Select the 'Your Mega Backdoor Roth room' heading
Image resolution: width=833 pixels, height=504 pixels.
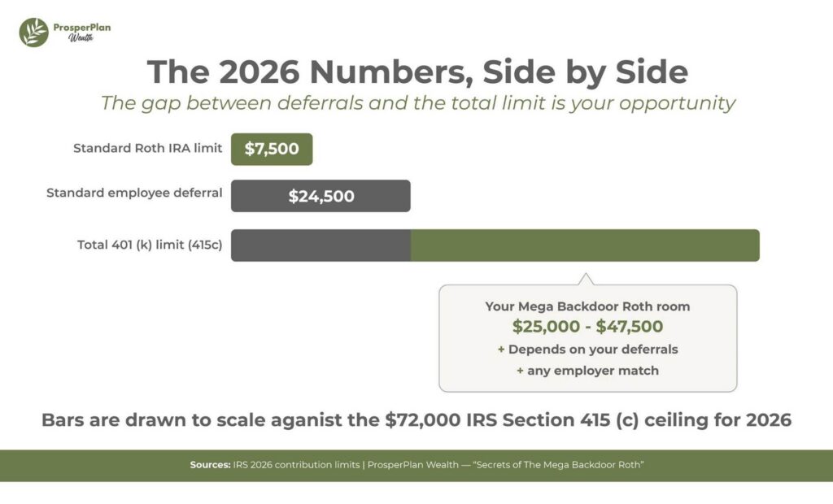[587, 306]
